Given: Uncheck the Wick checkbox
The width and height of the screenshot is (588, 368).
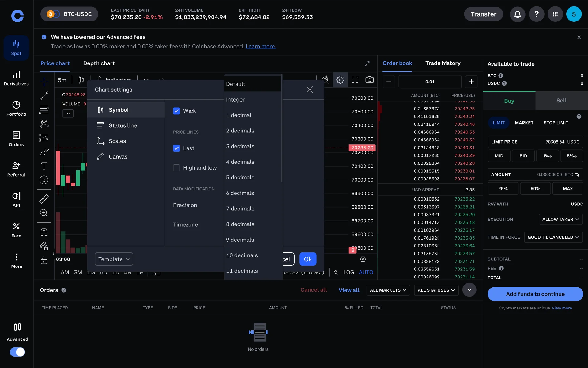Looking at the screenshot, I should [x=176, y=111].
